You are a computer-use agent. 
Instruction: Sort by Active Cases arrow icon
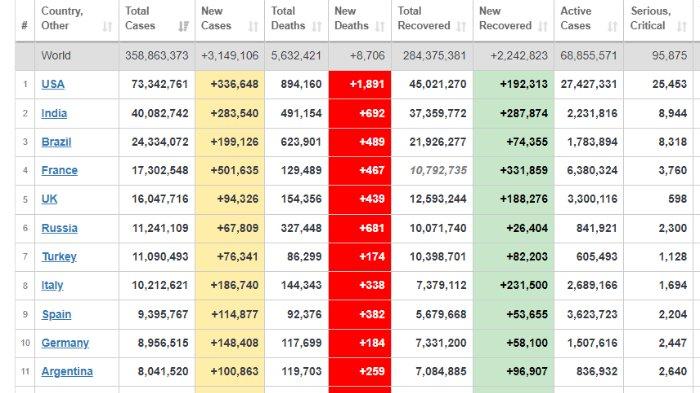tap(612, 27)
